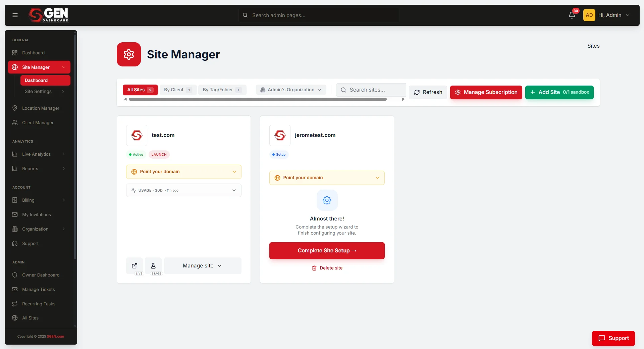
Task: Open the Hi, Admin user menu
Action: coord(614,15)
